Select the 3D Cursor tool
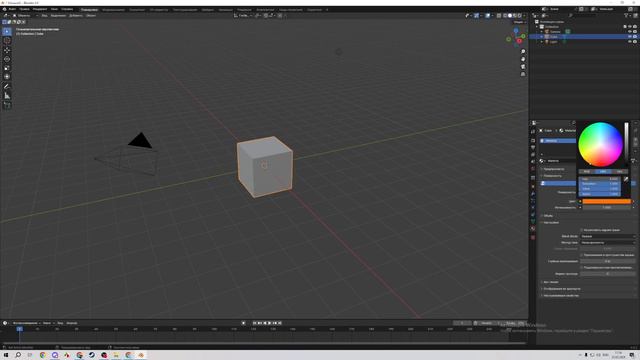Screen dimensions: 640x360 coord(7,40)
